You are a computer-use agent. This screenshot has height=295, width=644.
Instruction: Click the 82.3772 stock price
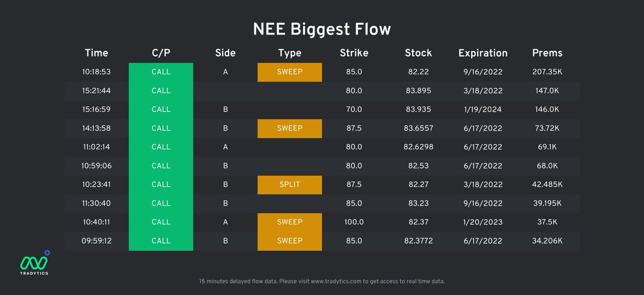tap(419, 241)
